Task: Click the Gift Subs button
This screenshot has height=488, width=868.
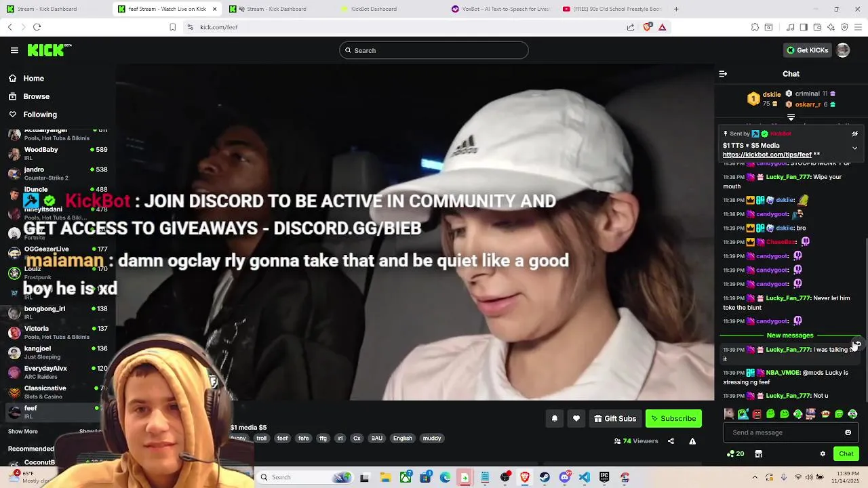Action: tap(615, 419)
